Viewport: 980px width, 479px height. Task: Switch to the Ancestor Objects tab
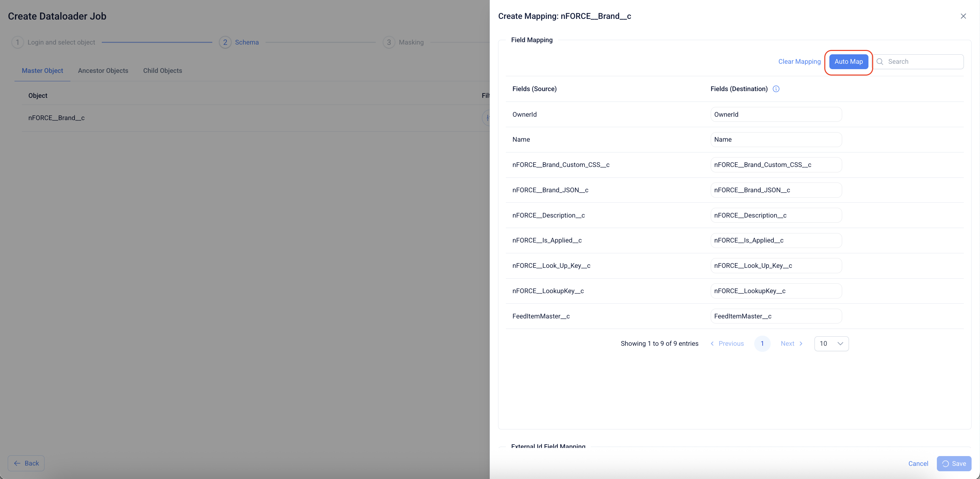point(103,71)
